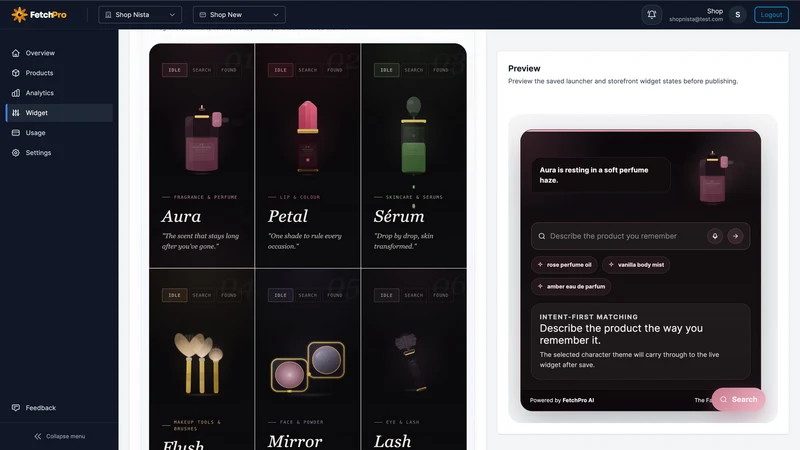Select SEARCH state on Flush card
This screenshot has height=450, width=800.
coord(202,295)
